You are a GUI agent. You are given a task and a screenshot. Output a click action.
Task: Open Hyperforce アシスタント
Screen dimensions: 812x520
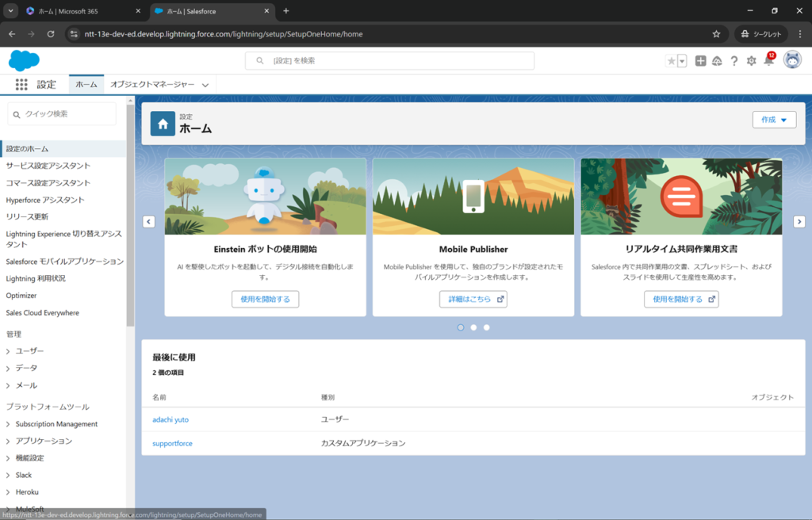point(45,200)
